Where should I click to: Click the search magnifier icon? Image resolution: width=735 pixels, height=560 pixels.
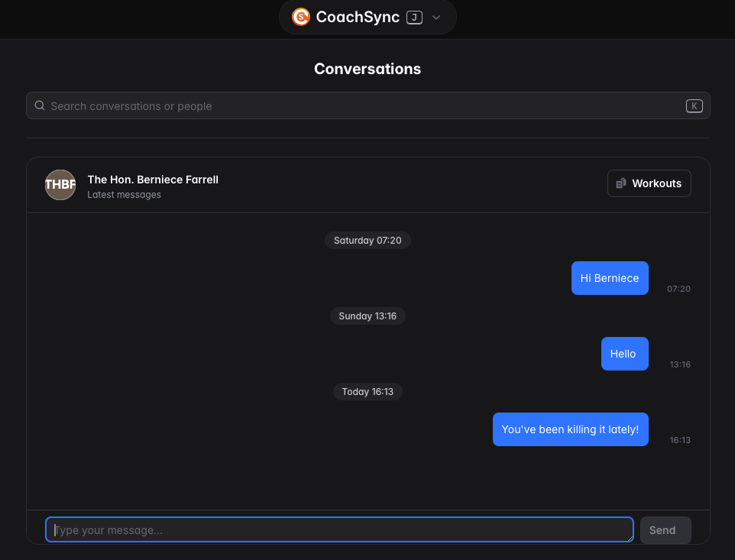[39, 105]
